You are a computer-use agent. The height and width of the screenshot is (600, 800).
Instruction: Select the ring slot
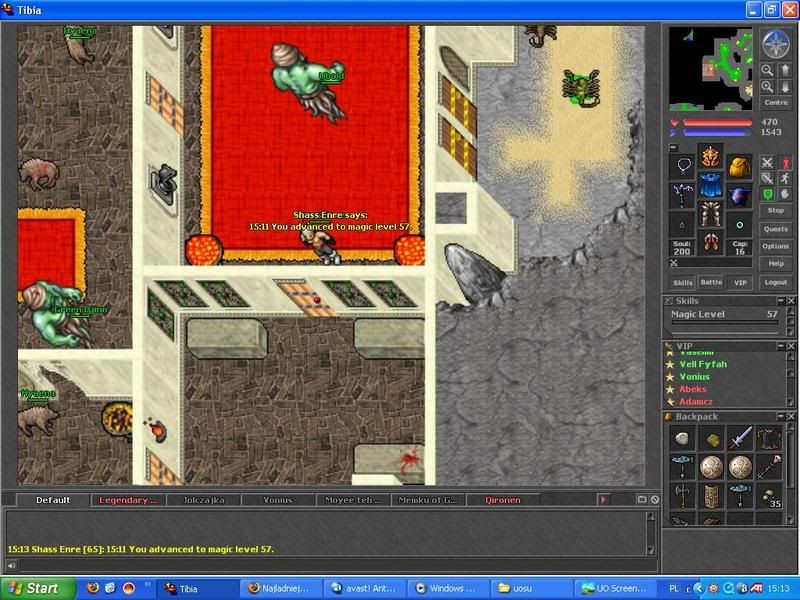[682, 224]
